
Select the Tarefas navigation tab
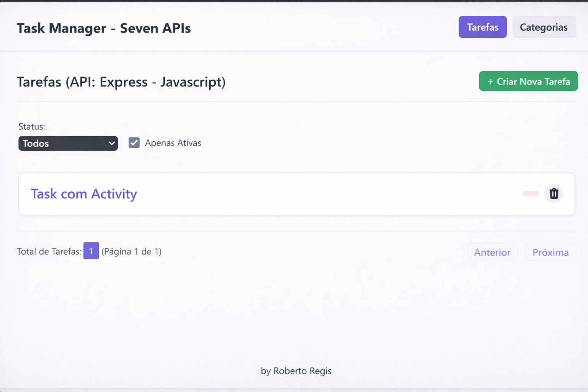click(482, 27)
